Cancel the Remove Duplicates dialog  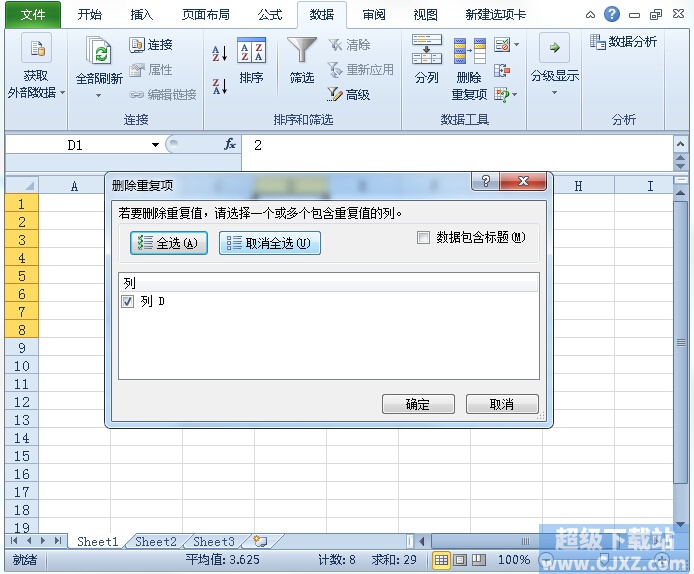tap(502, 404)
